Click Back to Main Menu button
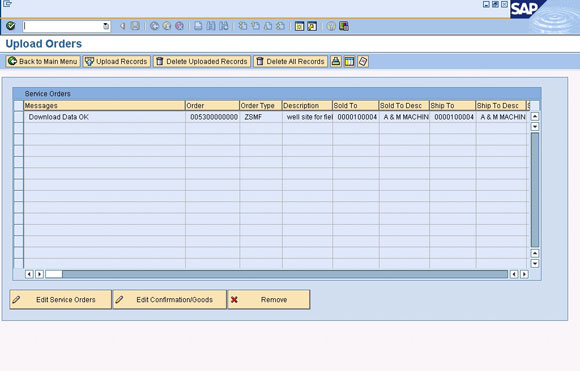Viewport: 580px width, 371px height. point(43,61)
